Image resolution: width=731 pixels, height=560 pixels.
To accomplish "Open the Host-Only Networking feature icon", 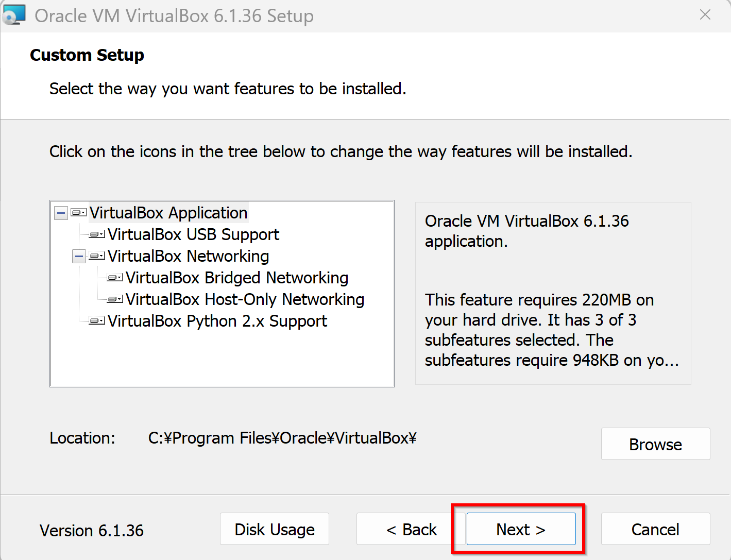I will click(115, 299).
